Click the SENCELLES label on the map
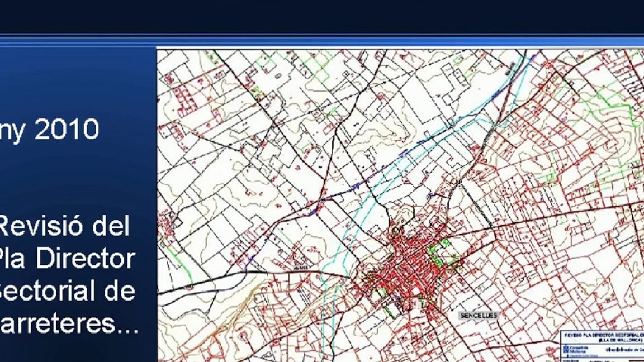 479,315
